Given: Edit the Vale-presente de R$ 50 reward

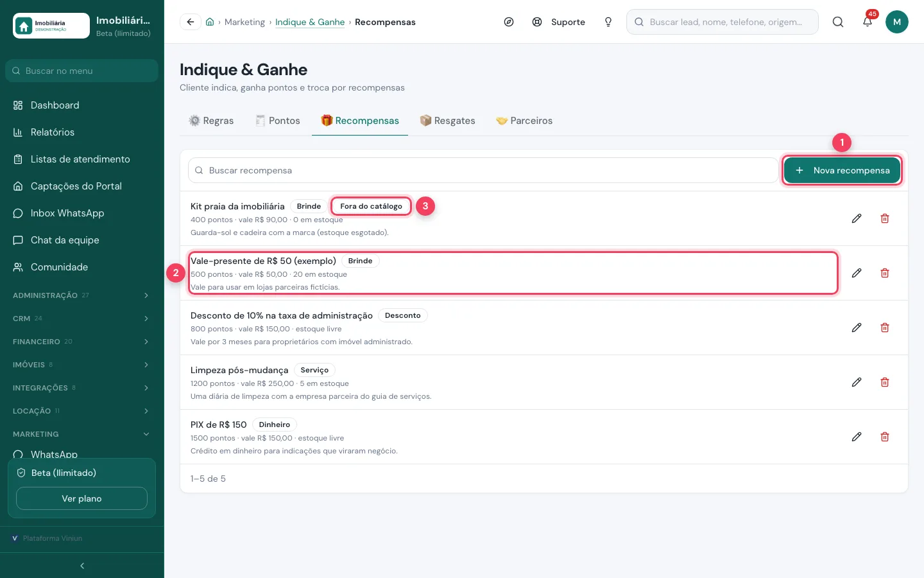Looking at the screenshot, I should (x=857, y=273).
